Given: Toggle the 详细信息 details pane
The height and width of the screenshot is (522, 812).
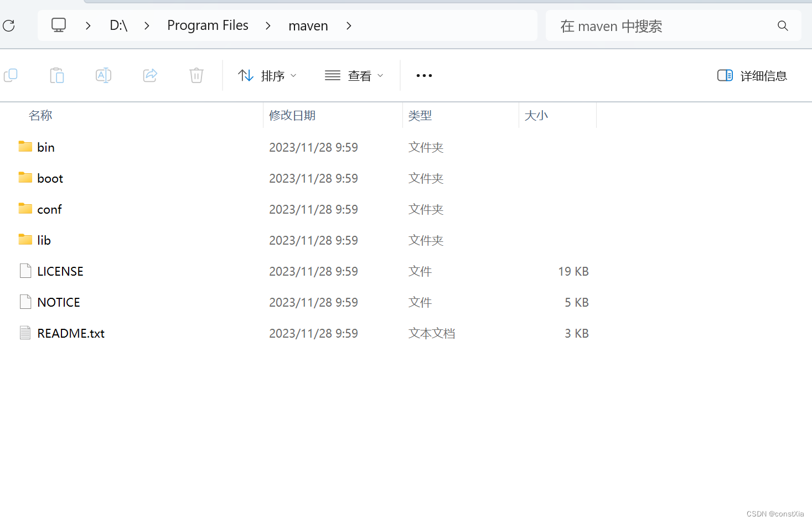Looking at the screenshot, I should (752, 75).
